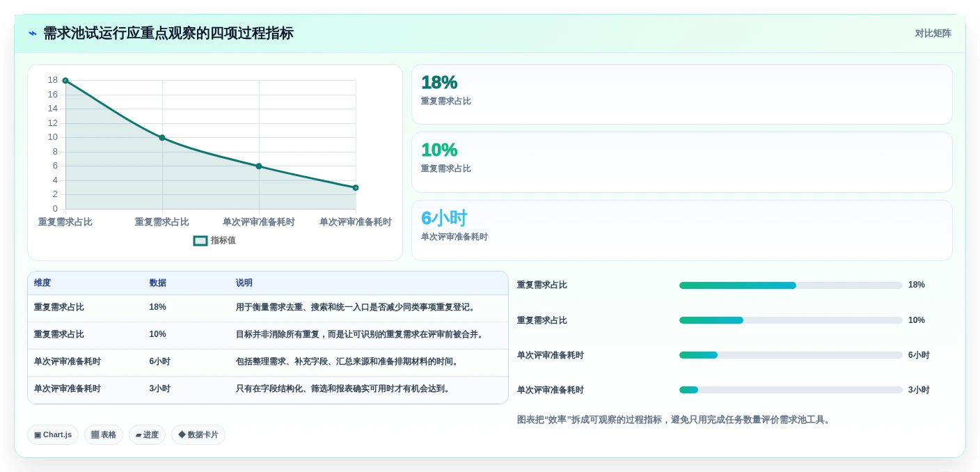Click the 对比矩阵 label in the header

(933, 33)
